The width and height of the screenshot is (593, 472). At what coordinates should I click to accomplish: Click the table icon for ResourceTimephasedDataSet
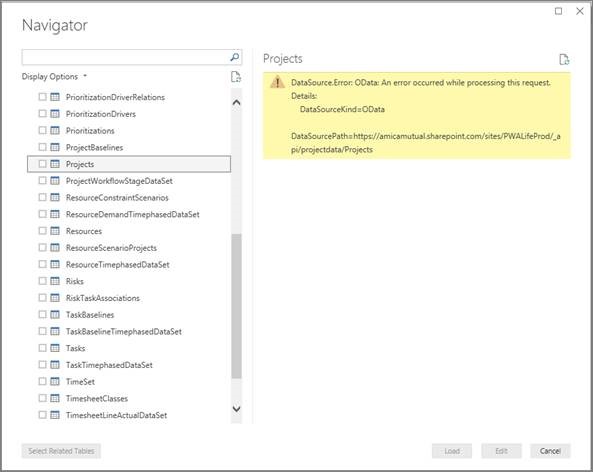pos(55,264)
